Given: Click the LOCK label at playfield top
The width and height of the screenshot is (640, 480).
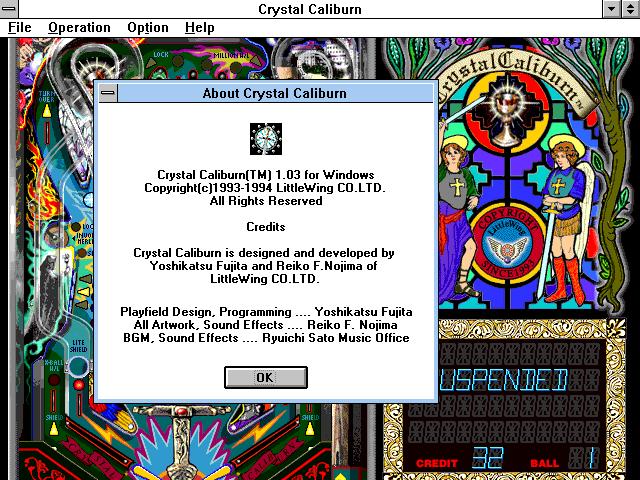Looking at the screenshot, I should tap(161, 54).
